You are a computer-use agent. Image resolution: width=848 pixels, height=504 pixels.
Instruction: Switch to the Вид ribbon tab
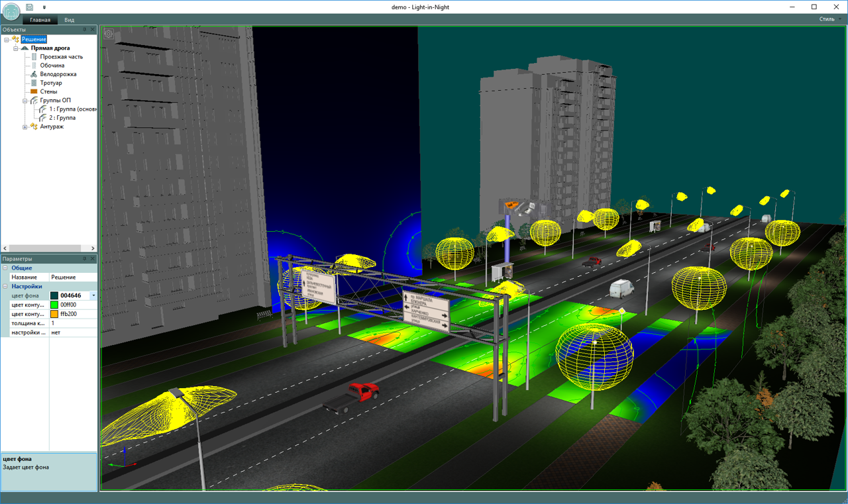pyautogui.click(x=69, y=20)
